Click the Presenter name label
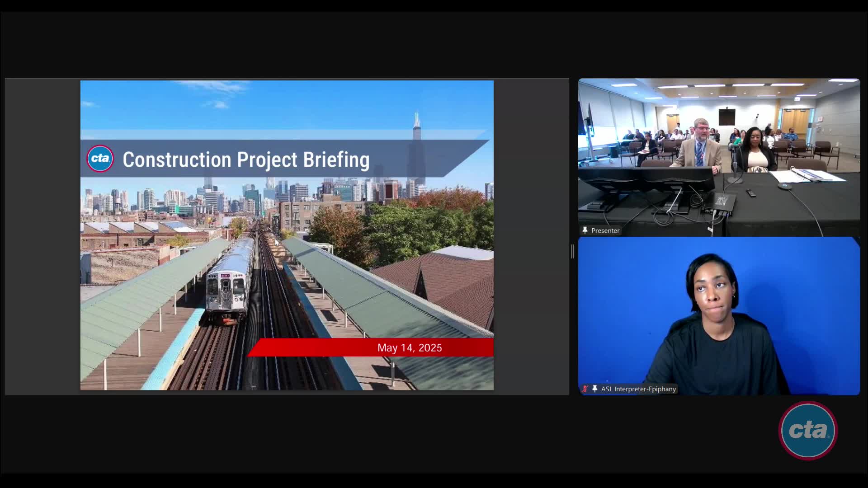The width and height of the screenshot is (868, 488). (605, 230)
